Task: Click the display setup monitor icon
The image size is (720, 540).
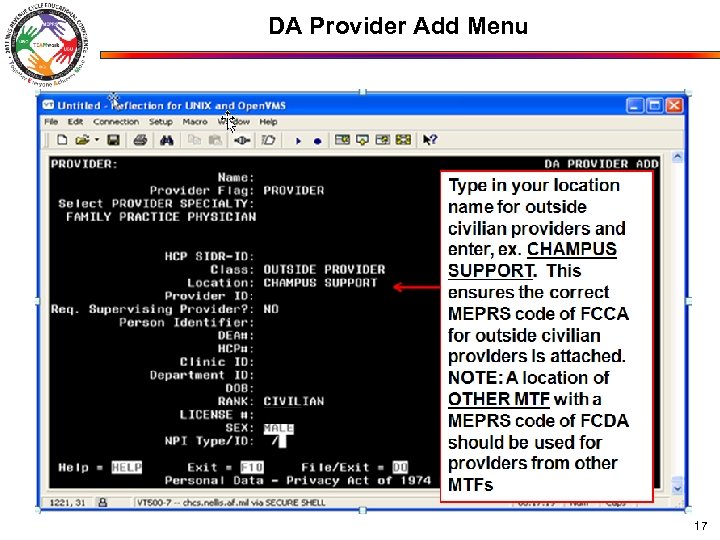Action: 362,140
